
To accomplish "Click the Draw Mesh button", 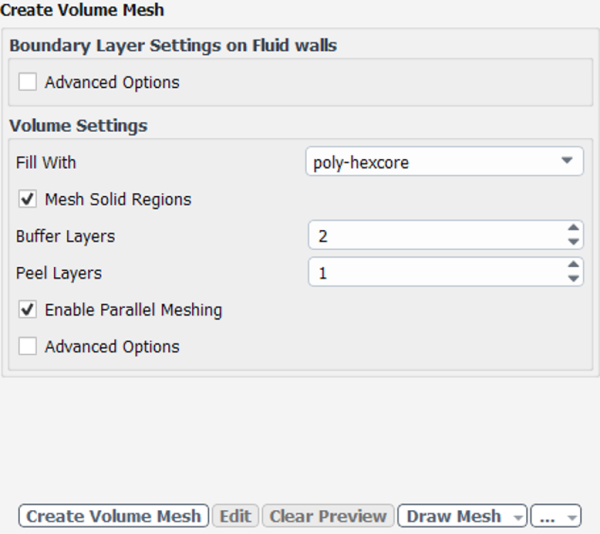I will coord(453,517).
